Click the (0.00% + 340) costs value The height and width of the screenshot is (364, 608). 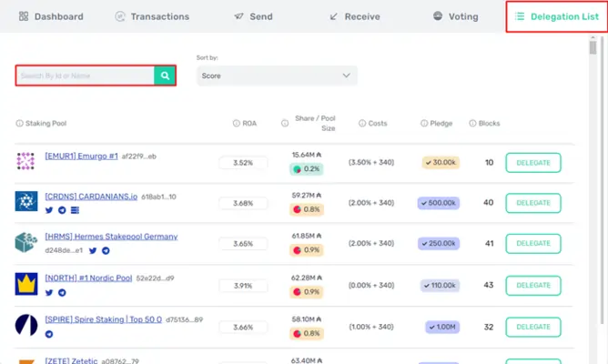pos(371,286)
